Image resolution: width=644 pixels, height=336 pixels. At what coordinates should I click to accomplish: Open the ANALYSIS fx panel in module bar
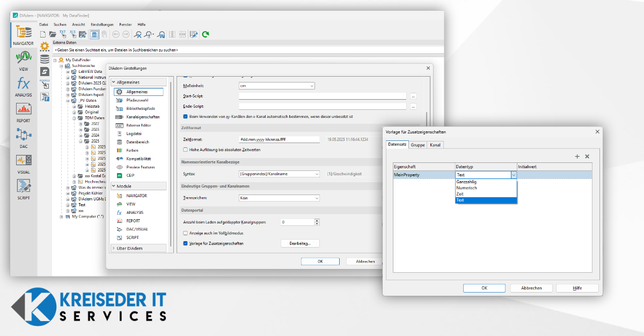click(23, 87)
